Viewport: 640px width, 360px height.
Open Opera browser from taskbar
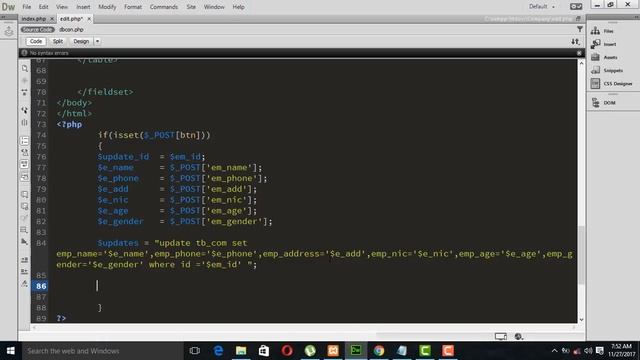(287, 351)
